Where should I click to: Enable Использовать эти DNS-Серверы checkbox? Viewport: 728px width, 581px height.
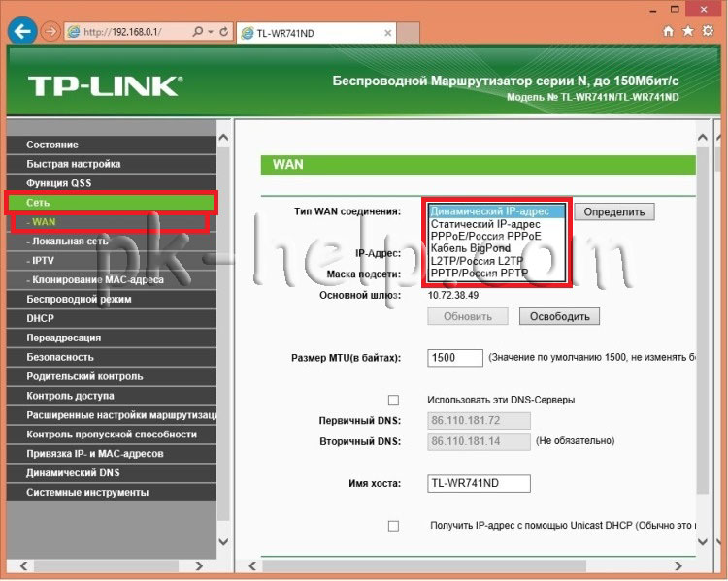(x=393, y=400)
